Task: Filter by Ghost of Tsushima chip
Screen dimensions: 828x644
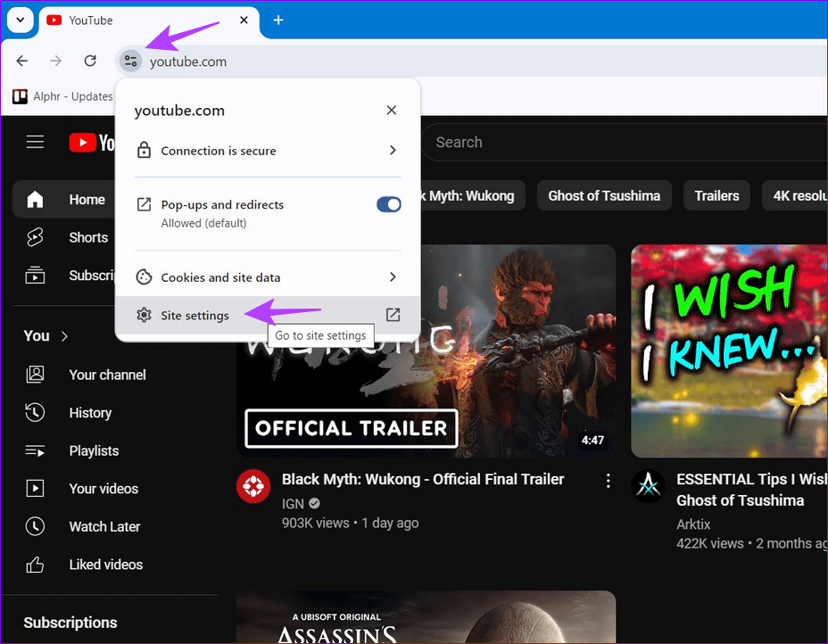Action: 604,196
